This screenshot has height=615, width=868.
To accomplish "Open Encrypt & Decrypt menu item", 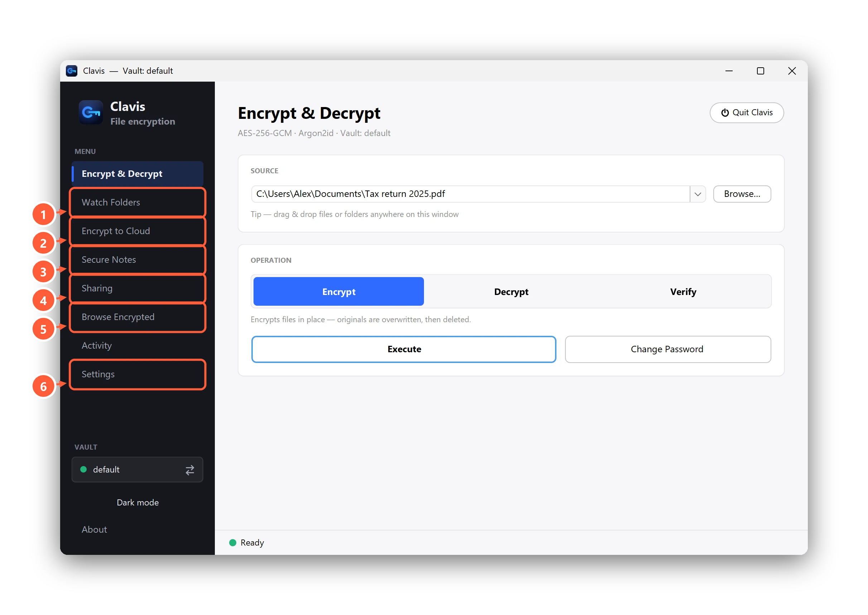I will click(x=138, y=174).
